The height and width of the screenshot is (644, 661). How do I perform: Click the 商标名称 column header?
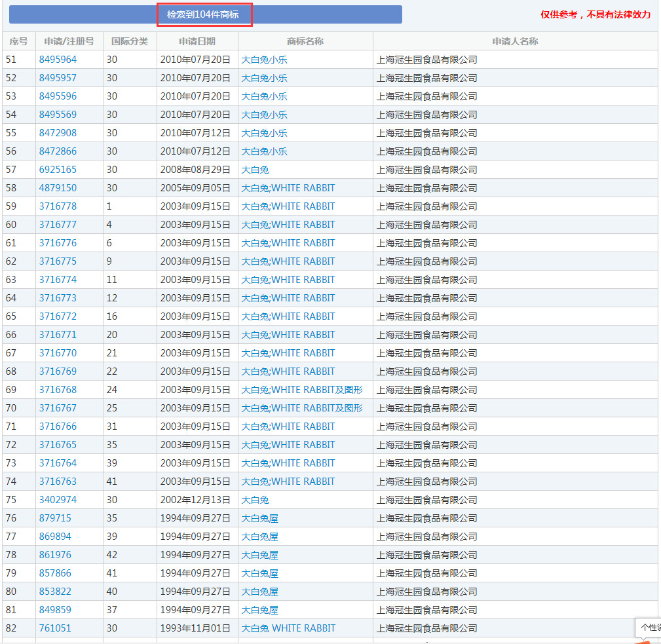(x=305, y=41)
